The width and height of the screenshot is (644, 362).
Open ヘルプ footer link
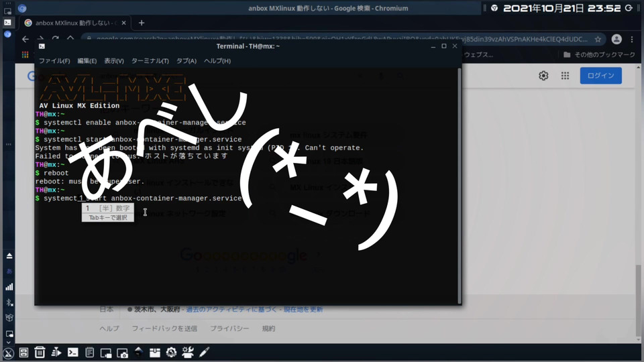(109, 328)
